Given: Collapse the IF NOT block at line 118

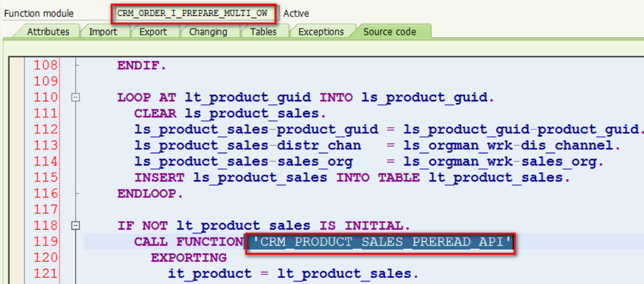Looking at the screenshot, I should click(x=76, y=225).
